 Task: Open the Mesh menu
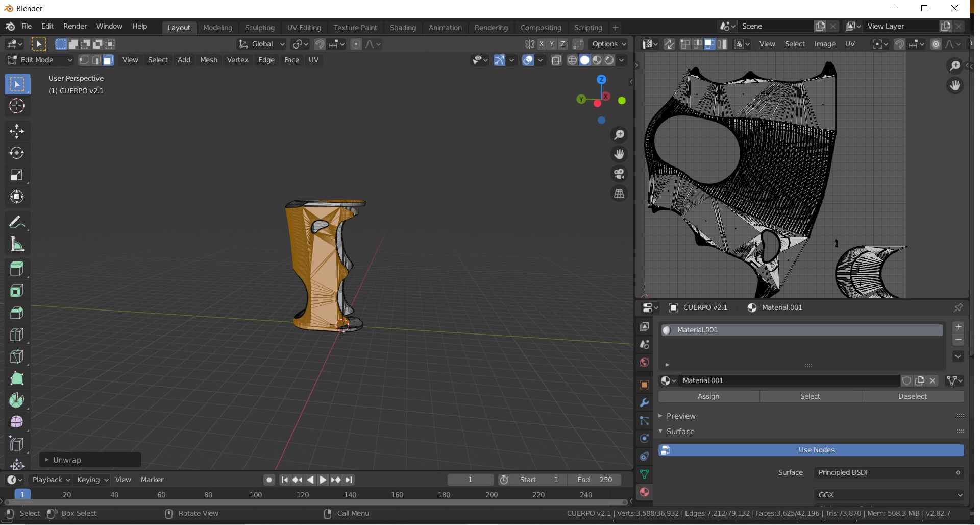coord(208,60)
